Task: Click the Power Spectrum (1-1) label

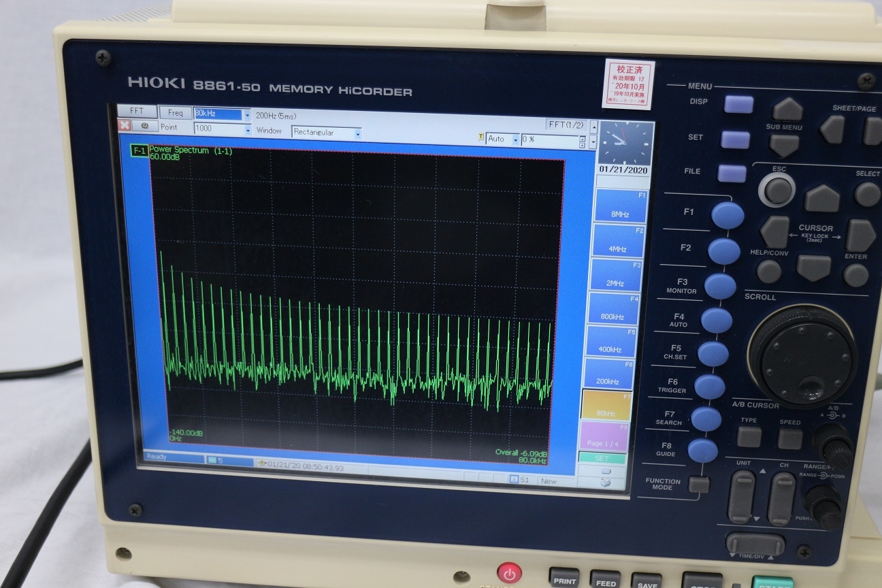Action: [191, 151]
